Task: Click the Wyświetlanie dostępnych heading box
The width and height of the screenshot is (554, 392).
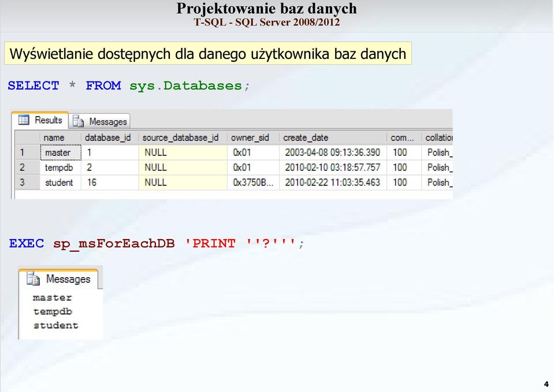Action: click(x=208, y=53)
